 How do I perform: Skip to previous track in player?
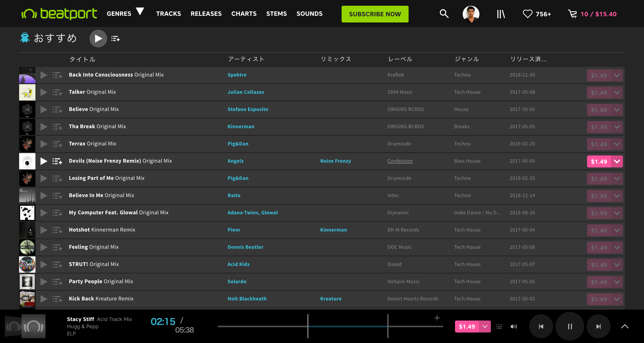pos(541,326)
